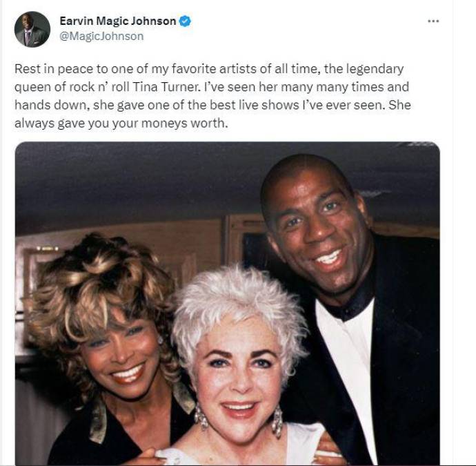Open Earvin Magic Johnson display name
Screen dimensions: 476x466
[x=118, y=21]
